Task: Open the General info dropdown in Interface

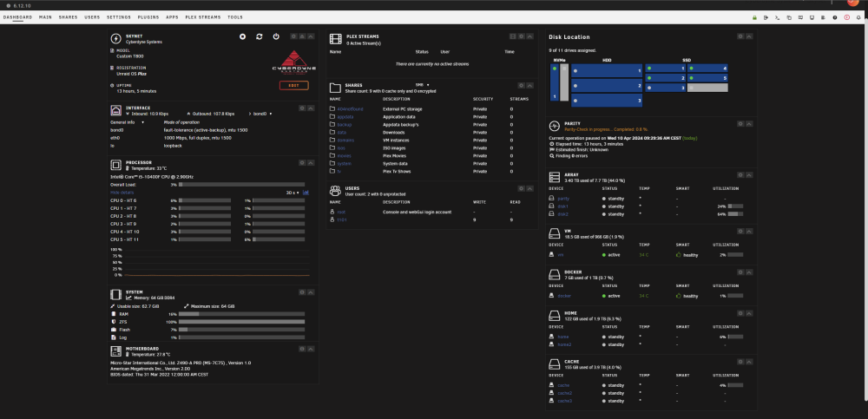Action: (x=128, y=122)
